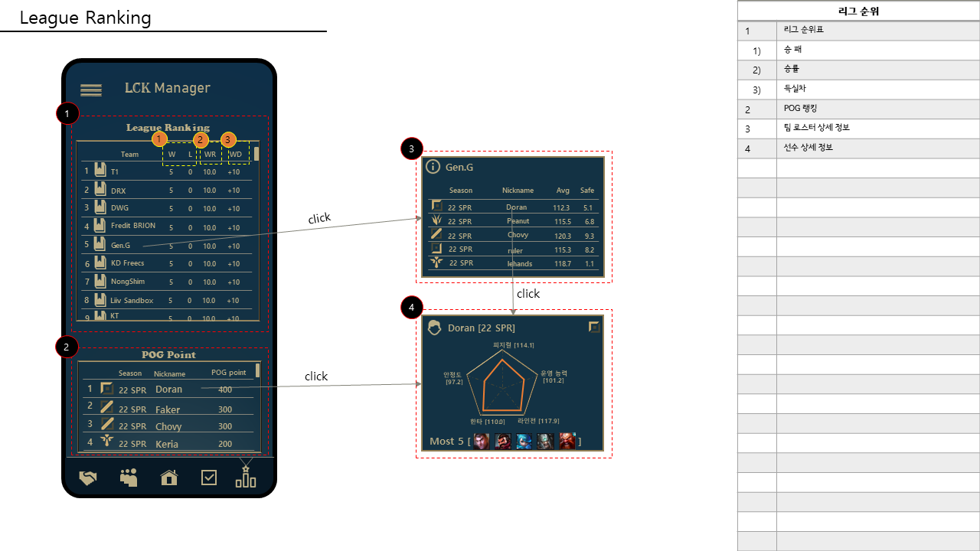The image size is (980, 551).
Task: Click the DWG team logo icon
Action: pyautogui.click(x=100, y=207)
